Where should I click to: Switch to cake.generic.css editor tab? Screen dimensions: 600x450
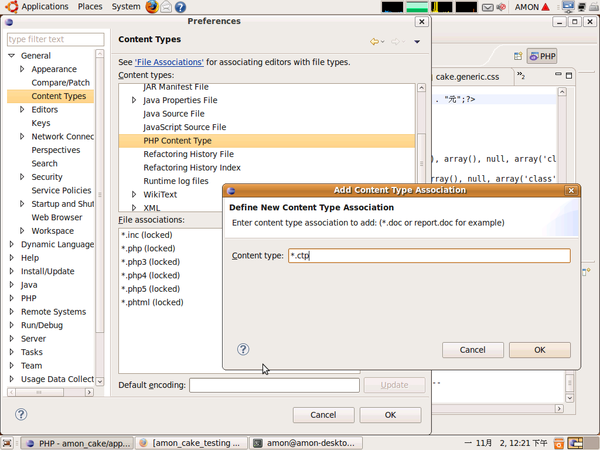(467, 77)
